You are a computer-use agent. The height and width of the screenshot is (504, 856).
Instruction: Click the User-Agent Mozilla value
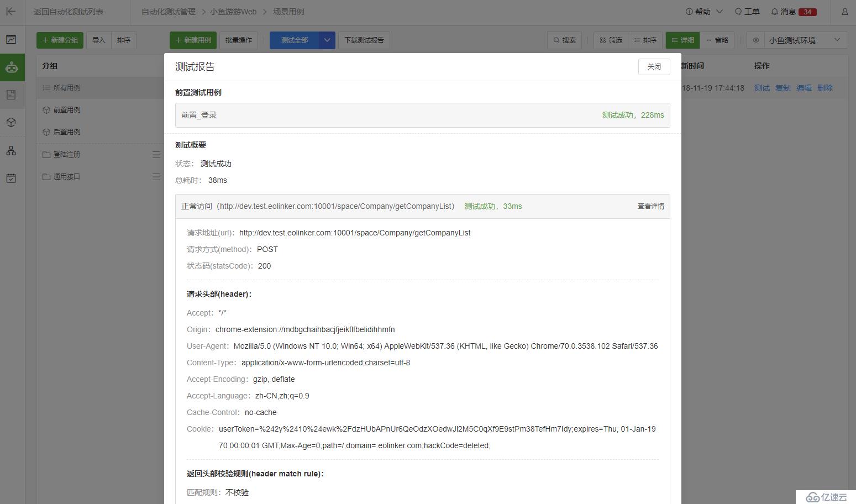click(446, 346)
